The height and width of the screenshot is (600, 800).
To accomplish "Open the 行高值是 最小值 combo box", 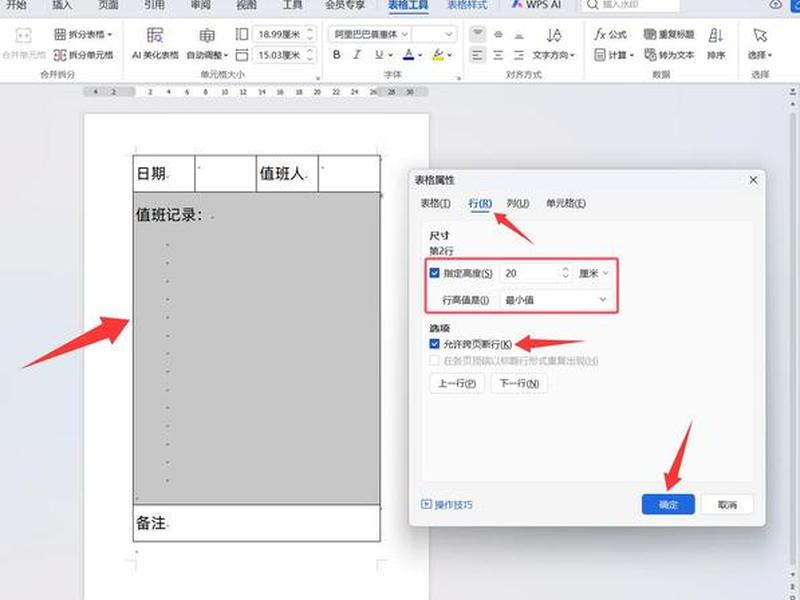I will click(555, 299).
